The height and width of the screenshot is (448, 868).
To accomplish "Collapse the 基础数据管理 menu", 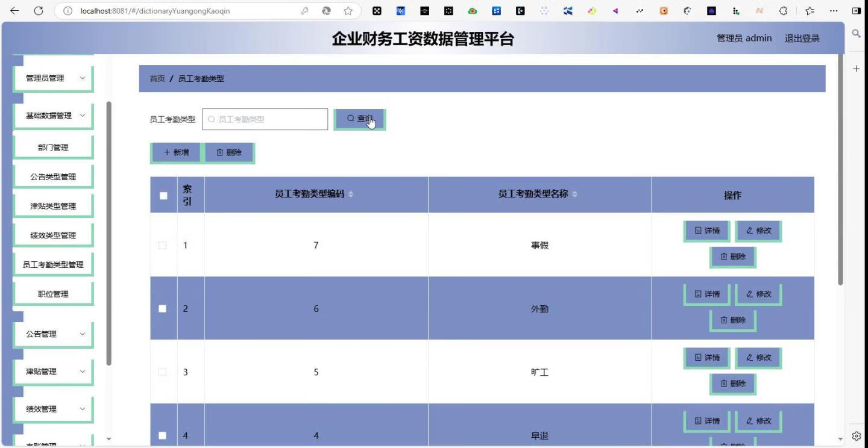I will pos(53,116).
